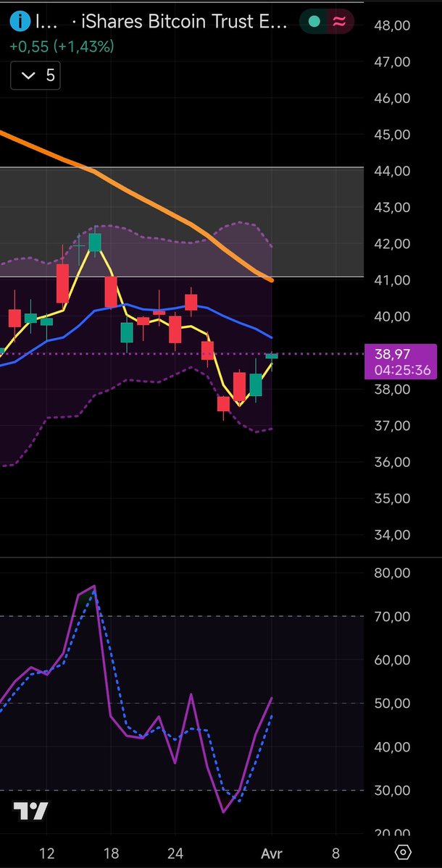Select the purple RSI line peak near 77
Image resolution: width=442 pixels, height=868 pixels.
click(x=94, y=586)
